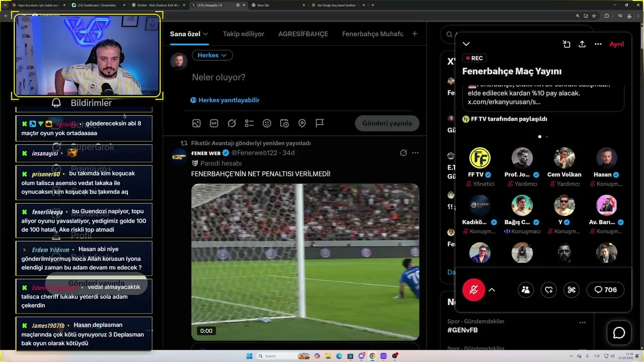This screenshot has width=644, height=362.
Task: Add a new timeline tab with plus
Action: coord(415,34)
